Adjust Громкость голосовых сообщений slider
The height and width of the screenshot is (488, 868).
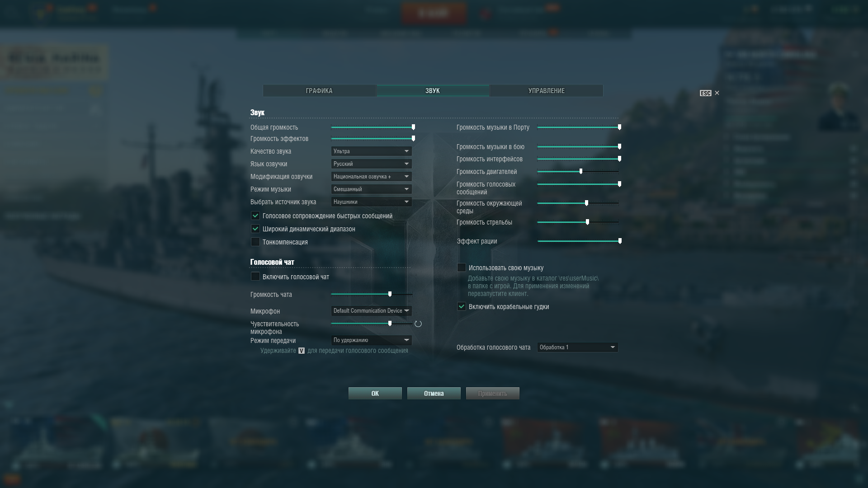pyautogui.click(x=579, y=184)
